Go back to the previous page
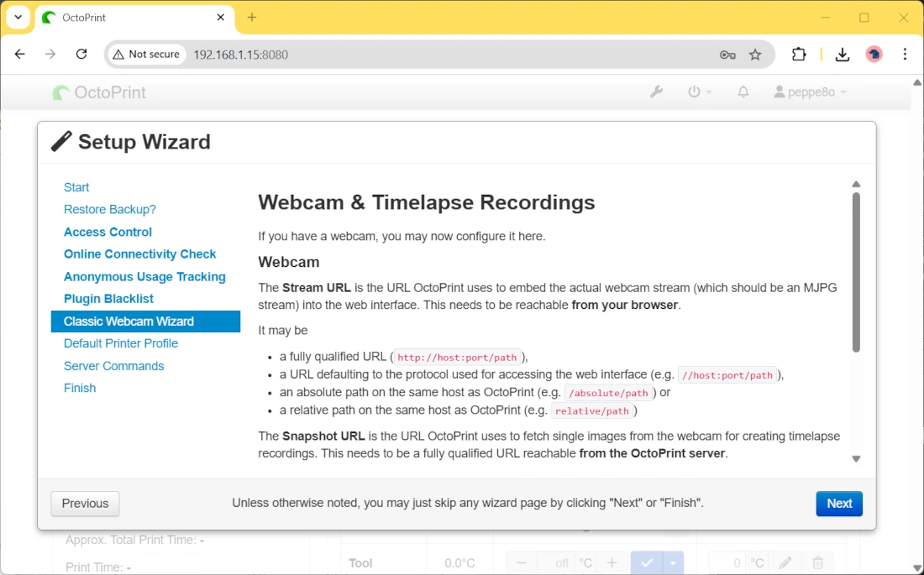This screenshot has width=924, height=575. click(20, 55)
